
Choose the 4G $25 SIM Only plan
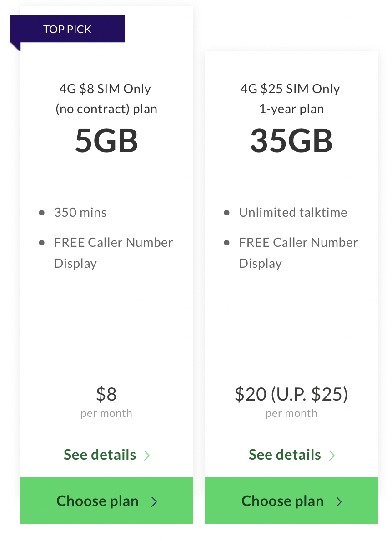(291, 501)
